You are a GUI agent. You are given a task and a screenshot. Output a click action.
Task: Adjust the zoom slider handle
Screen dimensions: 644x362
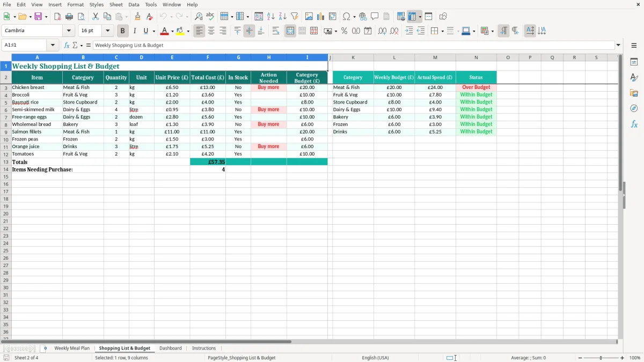601,358
